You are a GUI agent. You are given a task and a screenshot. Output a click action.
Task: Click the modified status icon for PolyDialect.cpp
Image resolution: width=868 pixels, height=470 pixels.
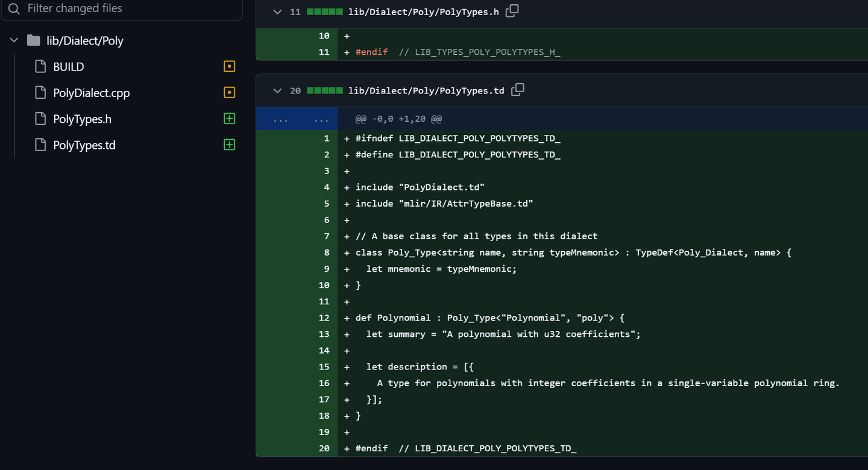point(229,93)
